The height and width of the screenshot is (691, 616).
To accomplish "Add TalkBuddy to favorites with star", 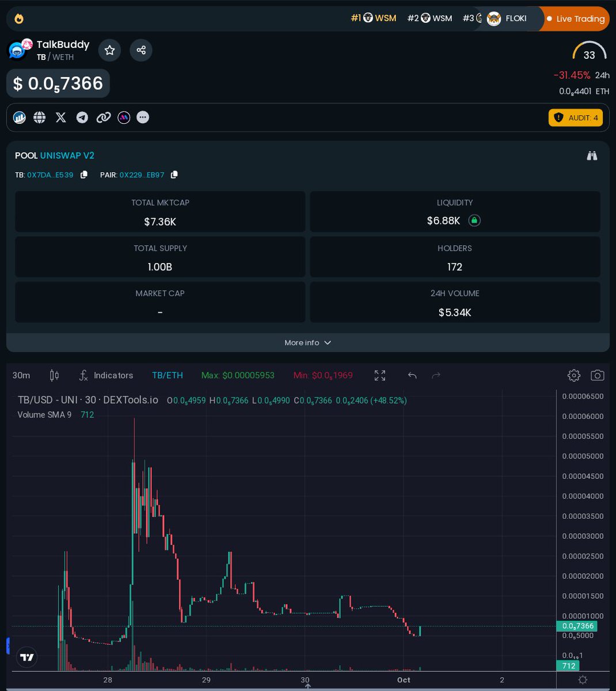I will 109,51.
